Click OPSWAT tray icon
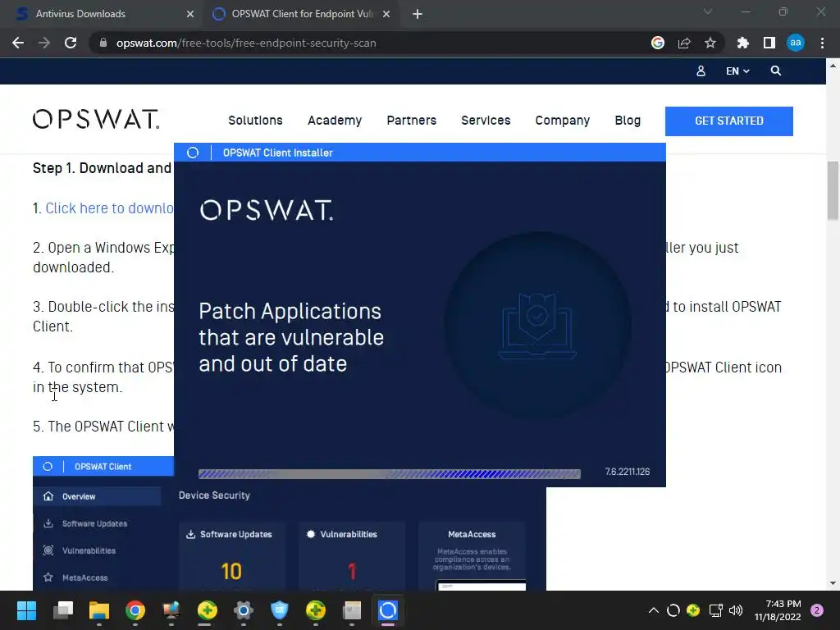This screenshot has height=630, width=840. (x=673, y=610)
